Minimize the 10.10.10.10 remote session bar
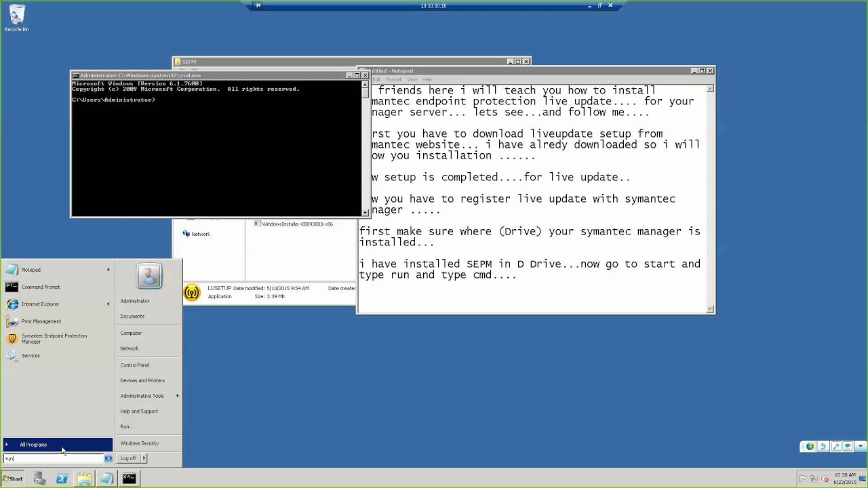The width and height of the screenshot is (868, 488). [x=589, y=5]
